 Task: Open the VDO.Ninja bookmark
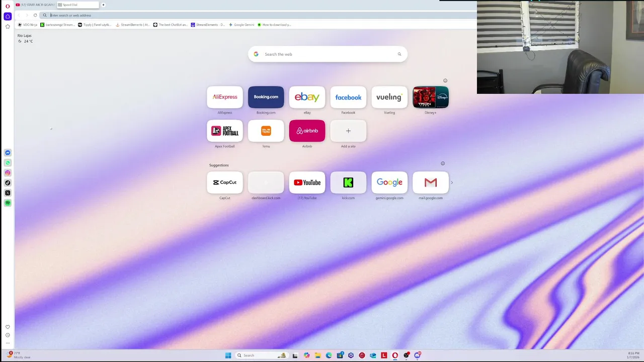(x=28, y=25)
